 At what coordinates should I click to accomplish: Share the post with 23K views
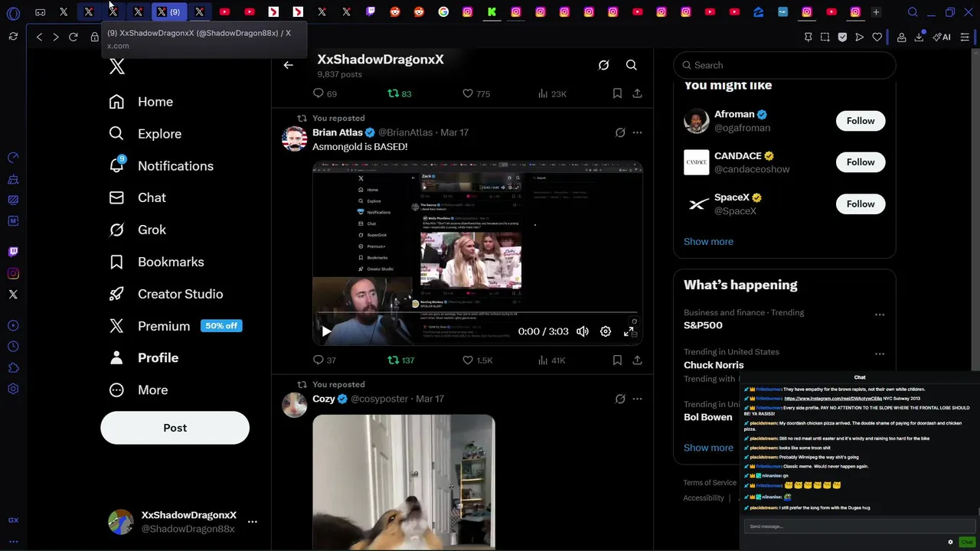coord(637,93)
